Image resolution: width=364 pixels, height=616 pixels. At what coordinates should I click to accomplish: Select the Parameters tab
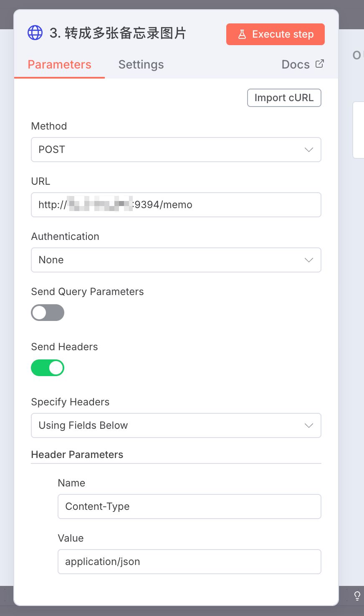pyautogui.click(x=59, y=64)
